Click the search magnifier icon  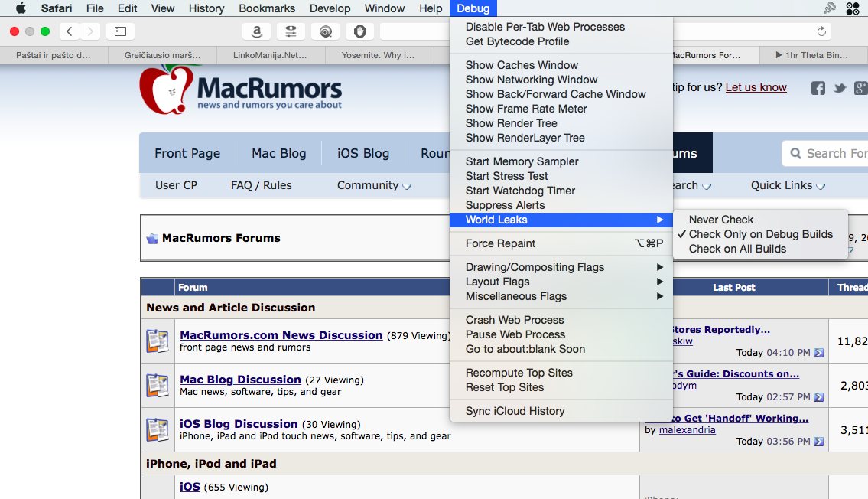pos(795,153)
